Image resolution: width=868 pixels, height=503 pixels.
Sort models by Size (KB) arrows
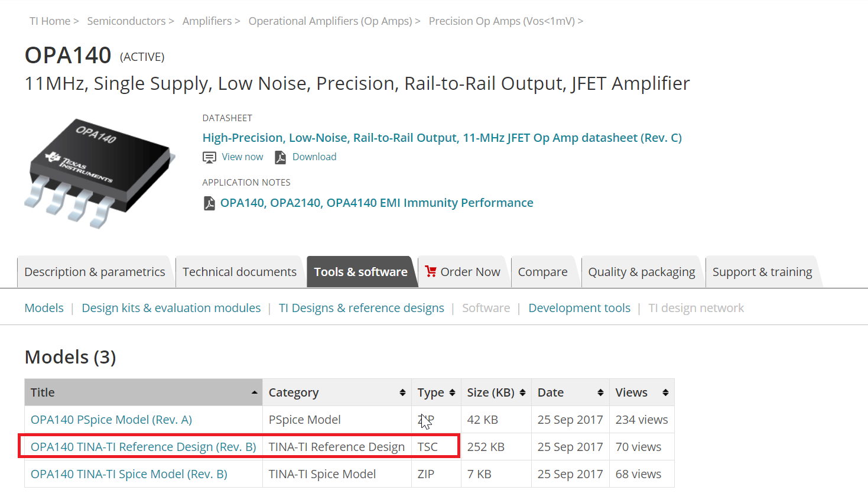tap(522, 392)
